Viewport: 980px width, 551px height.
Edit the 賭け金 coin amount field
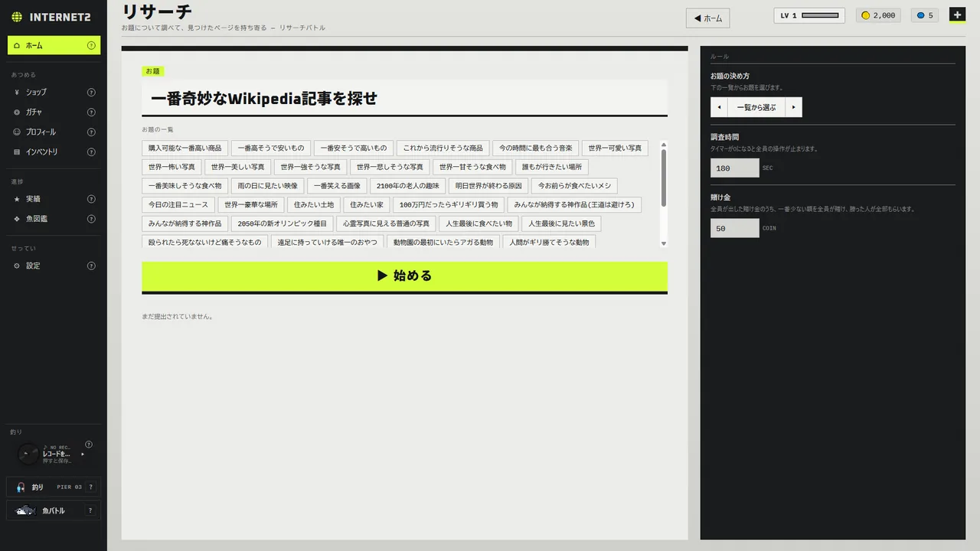point(734,228)
